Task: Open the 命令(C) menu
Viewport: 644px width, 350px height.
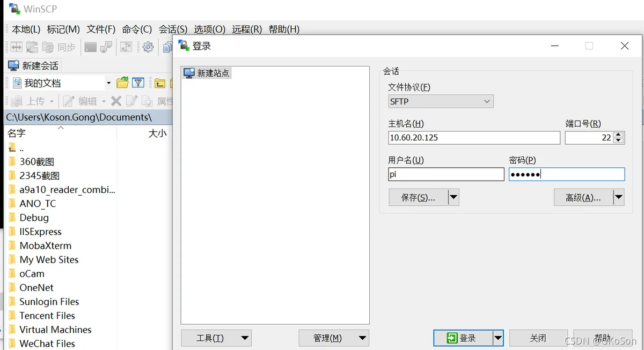Action: (137, 29)
